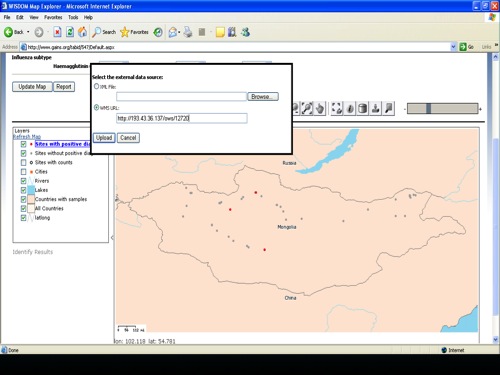Click the browser Refresh icon

pyautogui.click(x=70, y=32)
